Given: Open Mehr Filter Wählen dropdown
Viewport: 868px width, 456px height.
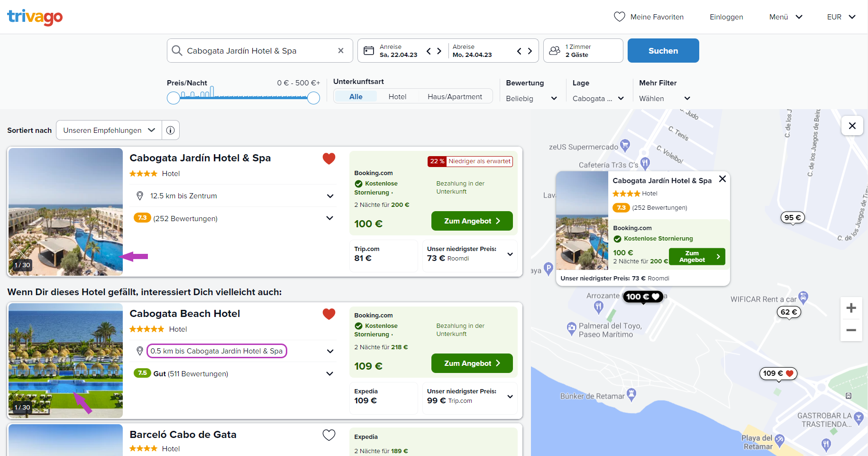Looking at the screenshot, I should 665,99.
